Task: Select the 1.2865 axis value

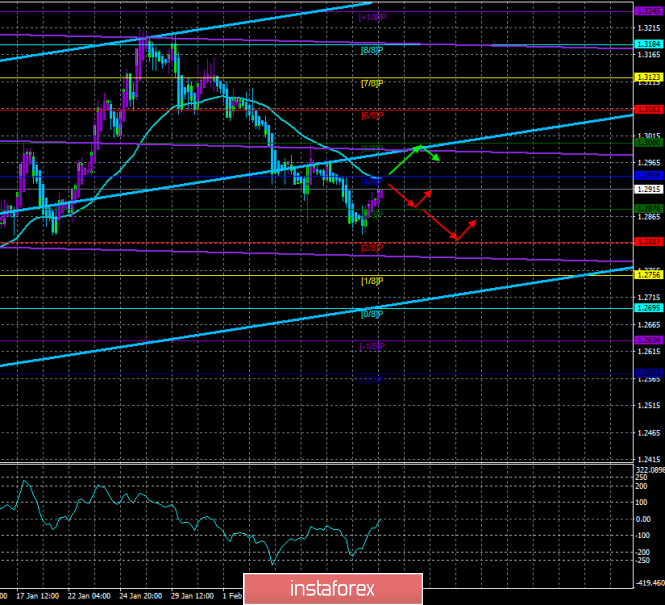Action: [x=649, y=217]
